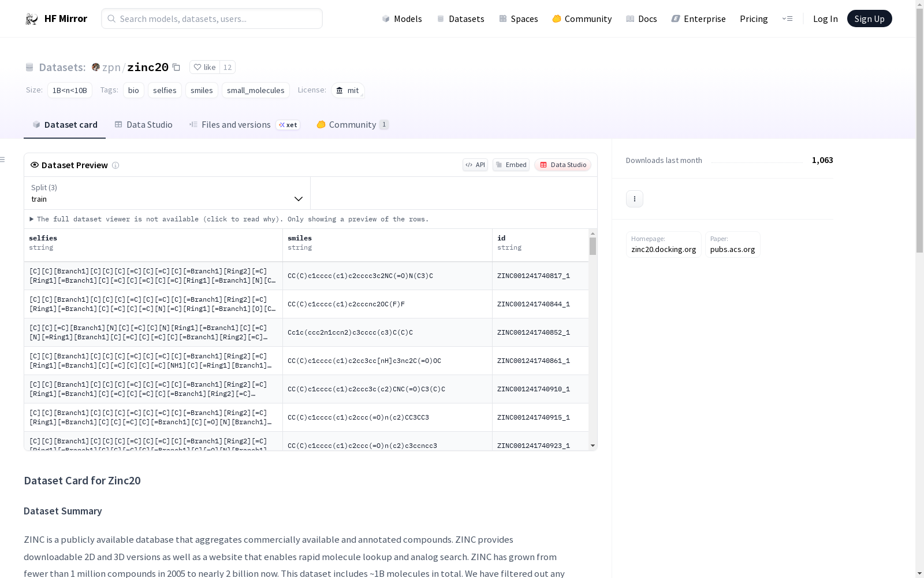Click the Sign Up button
Viewport: 924px width, 578px height.
pos(869,19)
